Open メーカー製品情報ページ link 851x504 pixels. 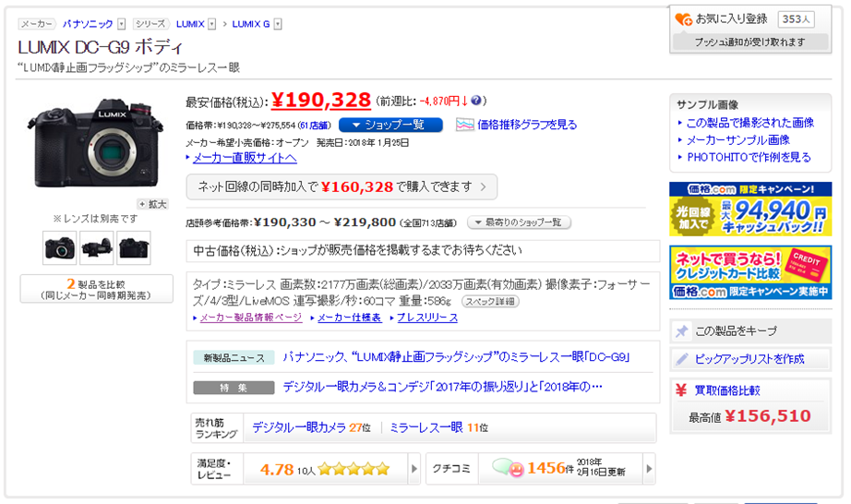(x=251, y=318)
